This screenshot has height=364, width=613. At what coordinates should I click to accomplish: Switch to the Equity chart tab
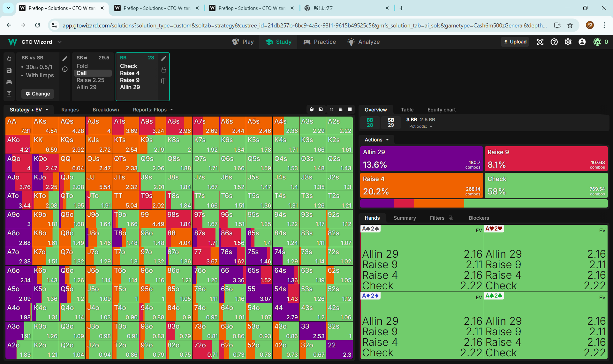coord(441,110)
